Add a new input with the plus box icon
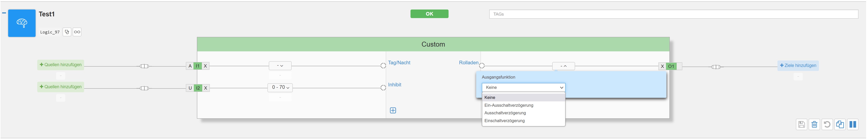The height and width of the screenshot is (140, 868). point(393,111)
